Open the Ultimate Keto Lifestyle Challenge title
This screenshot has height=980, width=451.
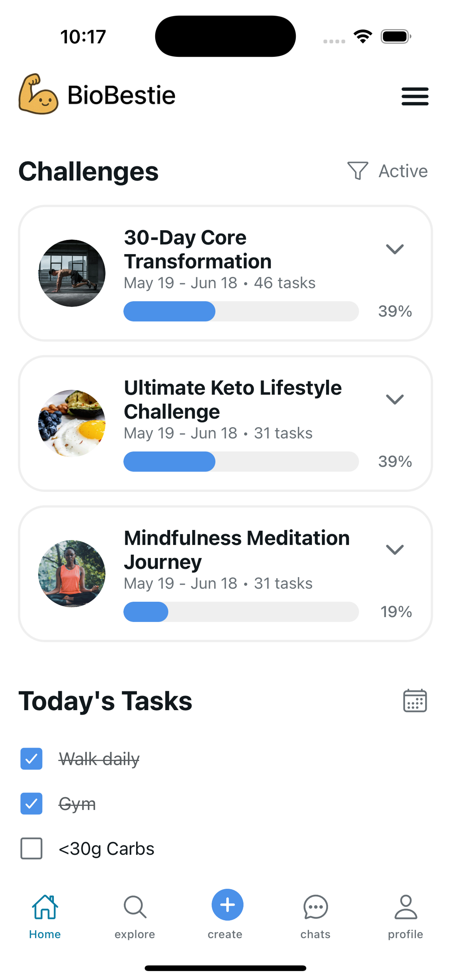(233, 400)
